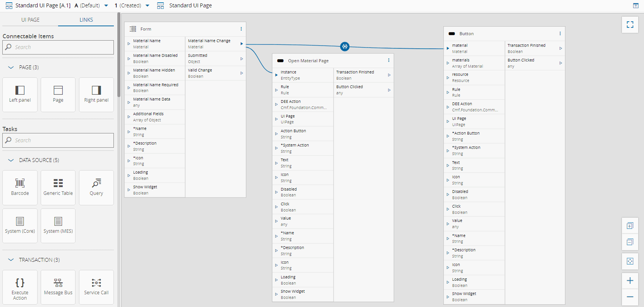Screen dimensions: 644x307
Task: Open the A (Default) version dropdown
Action: [106, 6]
